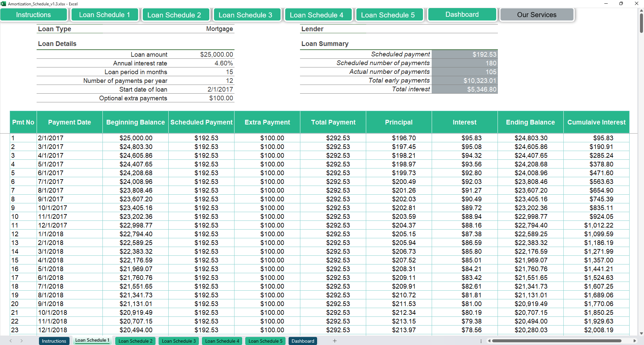Image resolution: width=644 pixels, height=345 pixels.
Task: Click next sheet navigation arrow
Action: click(x=22, y=341)
